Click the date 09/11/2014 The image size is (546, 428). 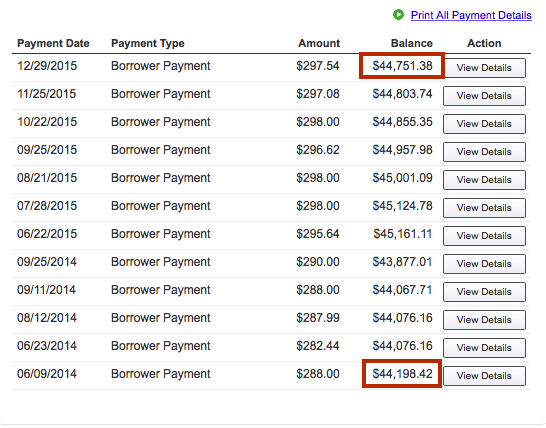point(47,290)
